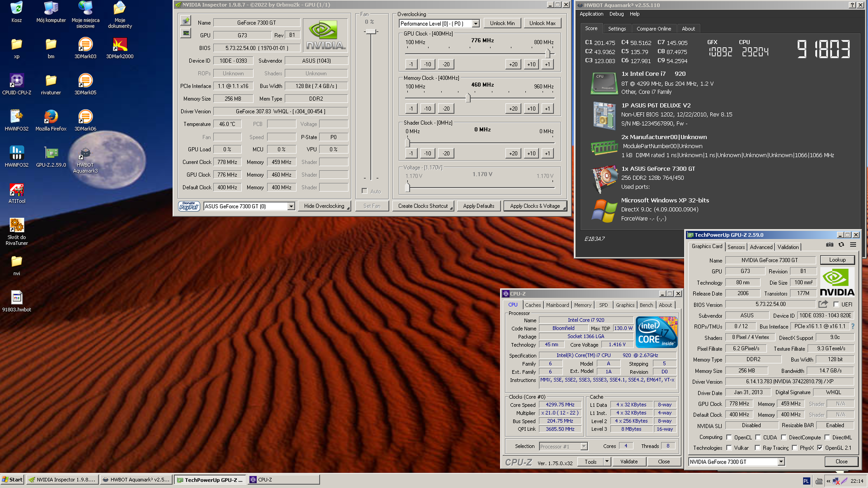
Task: Open the ATITool desktop icon
Action: tap(17, 193)
